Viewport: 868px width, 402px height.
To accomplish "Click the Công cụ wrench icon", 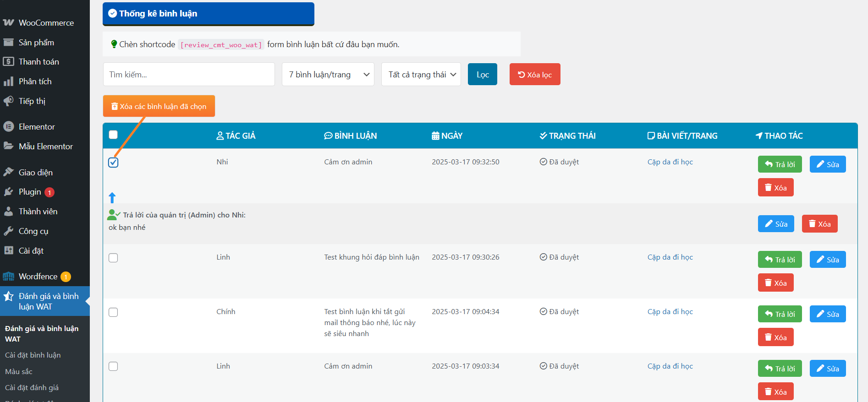I will coord(8,231).
